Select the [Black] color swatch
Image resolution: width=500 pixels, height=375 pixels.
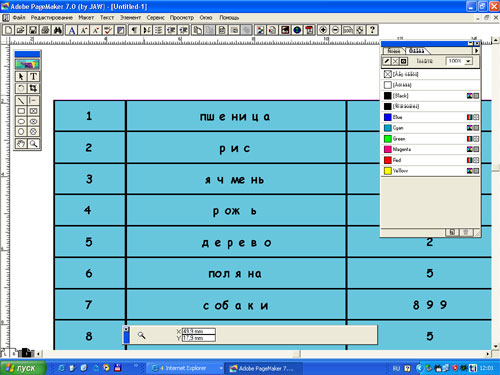pyautogui.click(x=430, y=96)
